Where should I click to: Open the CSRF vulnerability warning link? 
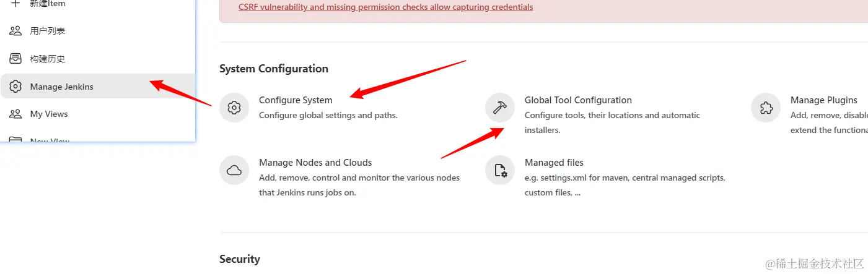[385, 7]
